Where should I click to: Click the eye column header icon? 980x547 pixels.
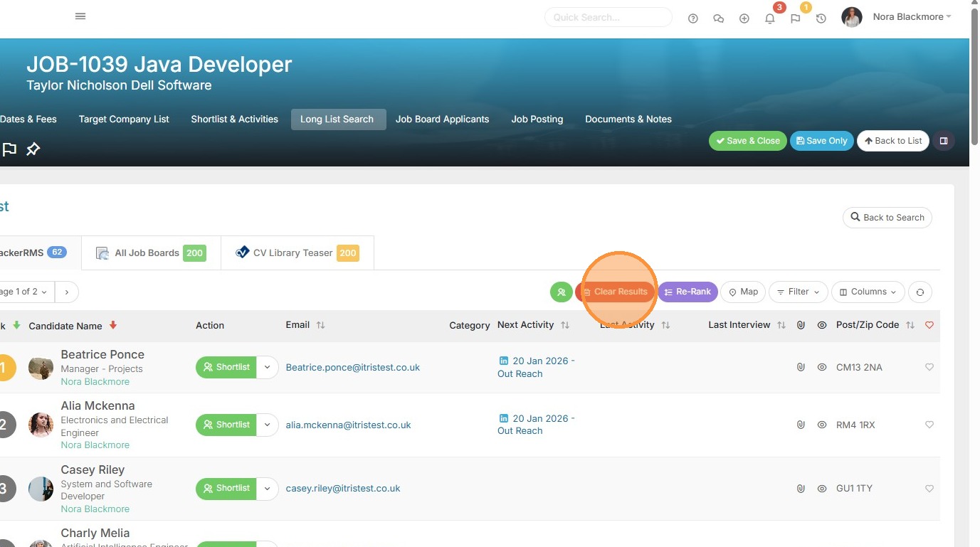822,325
